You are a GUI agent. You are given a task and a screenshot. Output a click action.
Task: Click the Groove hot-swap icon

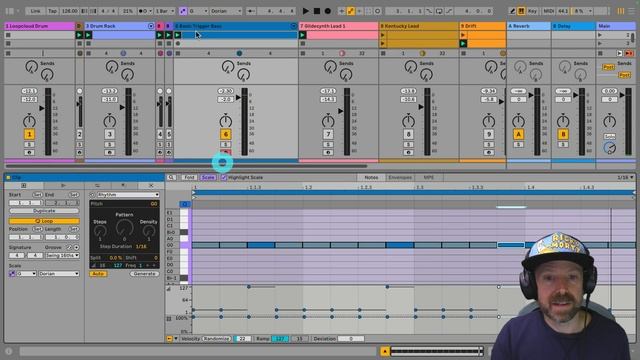(x=69, y=247)
